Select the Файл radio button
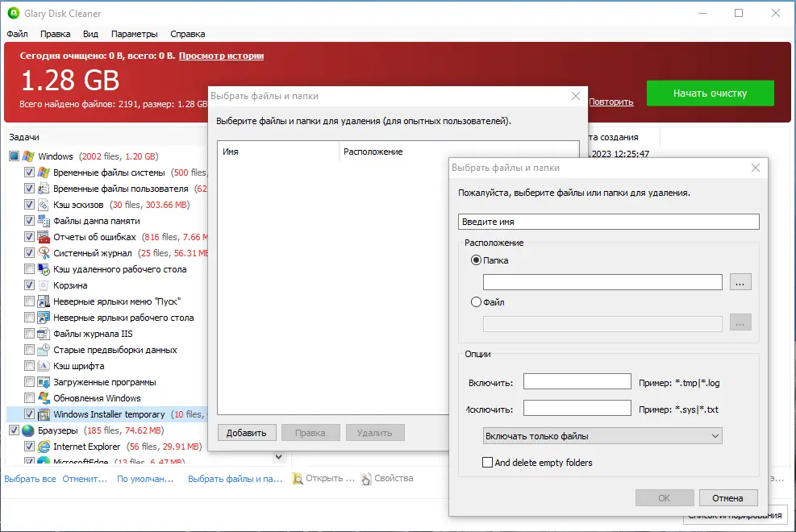This screenshot has height=532, width=796. (476, 302)
